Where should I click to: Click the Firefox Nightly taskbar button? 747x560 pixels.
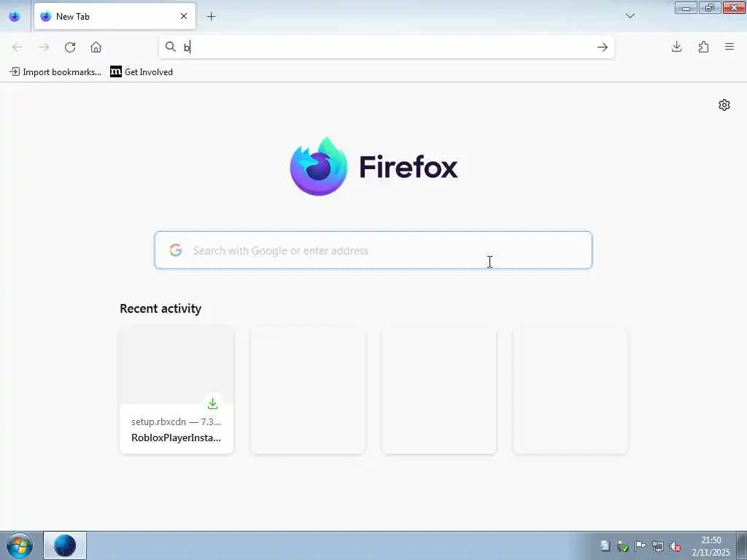coord(65,545)
